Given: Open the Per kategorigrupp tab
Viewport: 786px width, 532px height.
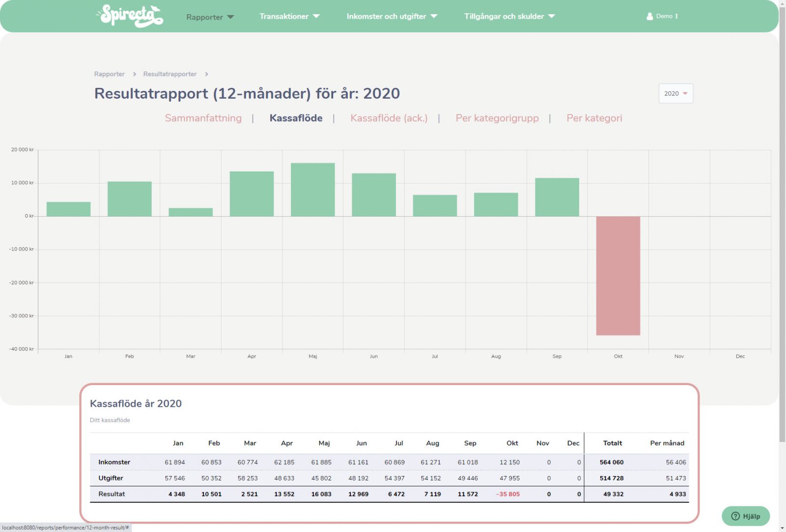Looking at the screenshot, I should pyautogui.click(x=497, y=118).
